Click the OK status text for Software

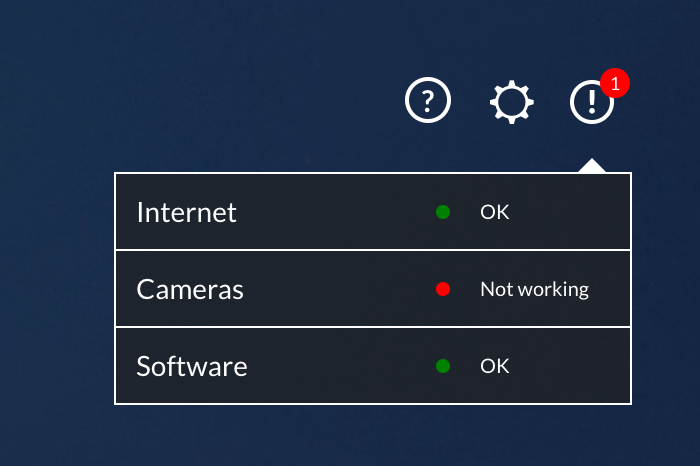[495, 366]
